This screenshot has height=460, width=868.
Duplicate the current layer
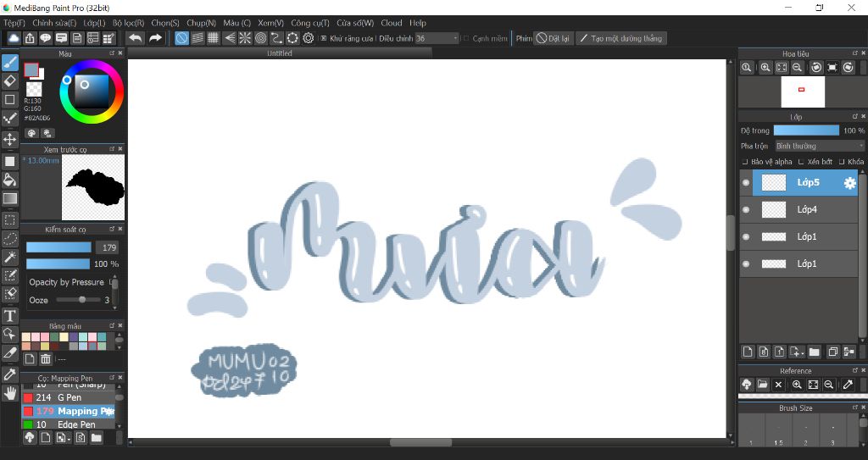(832, 352)
